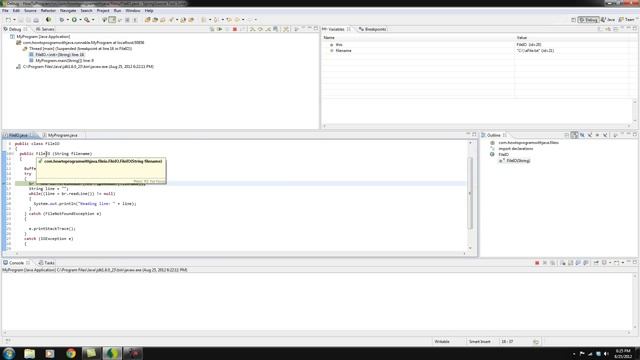This screenshot has height=360, width=640.
Task: Select the Thread [main] suspended entry
Action: click(x=80, y=49)
